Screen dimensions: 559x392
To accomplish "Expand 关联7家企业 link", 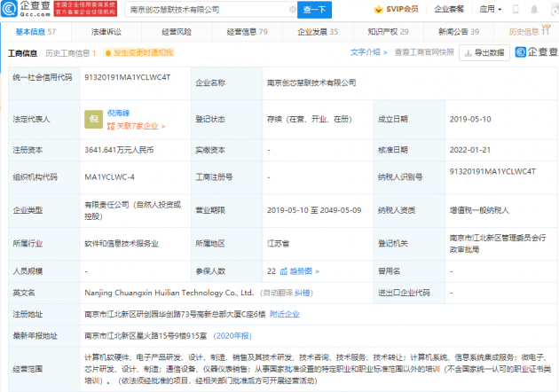I will [136, 126].
